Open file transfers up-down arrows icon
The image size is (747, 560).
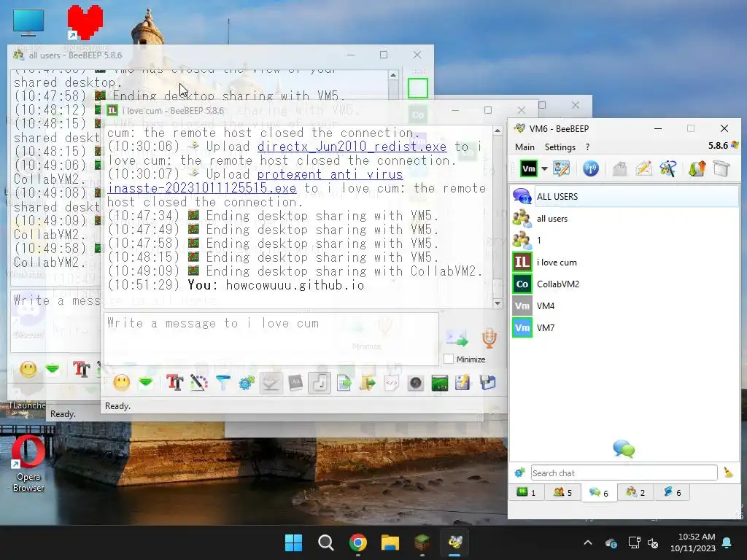[697, 168]
